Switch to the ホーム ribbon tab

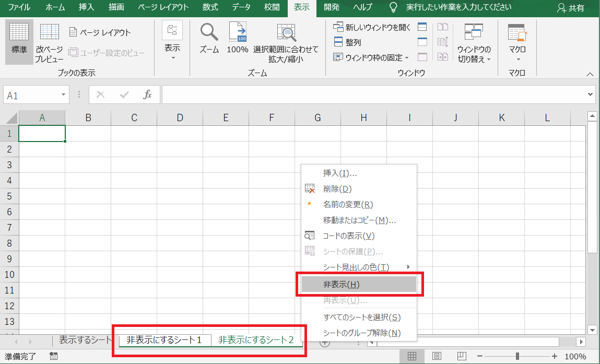coord(55,7)
